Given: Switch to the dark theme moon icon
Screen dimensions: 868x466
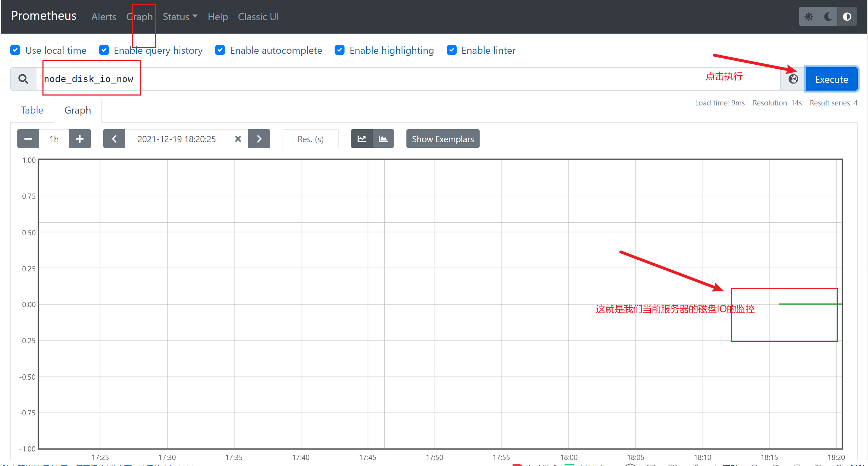Looking at the screenshot, I should click(828, 17).
